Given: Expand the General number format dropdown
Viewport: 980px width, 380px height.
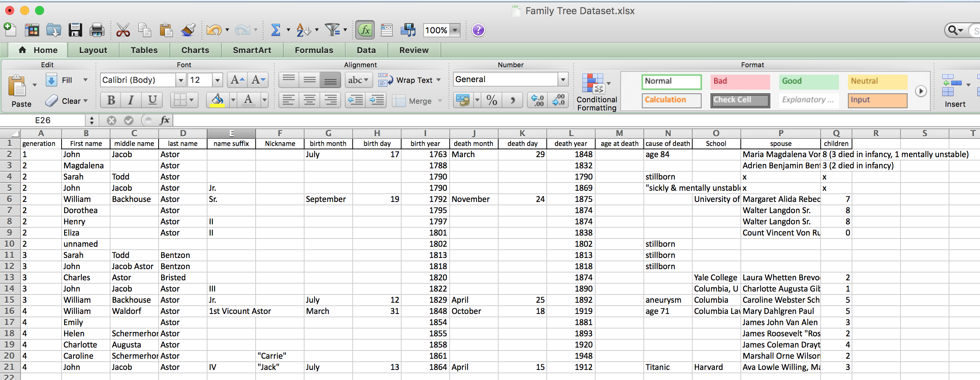Looking at the screenshot, I should (x=563, y=80).
